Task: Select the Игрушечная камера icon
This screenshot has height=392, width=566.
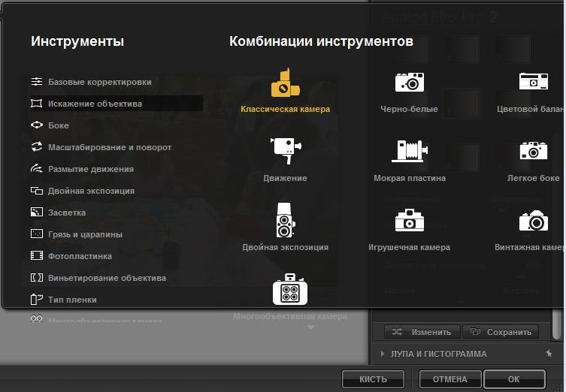Action: (x=410, y=220)
